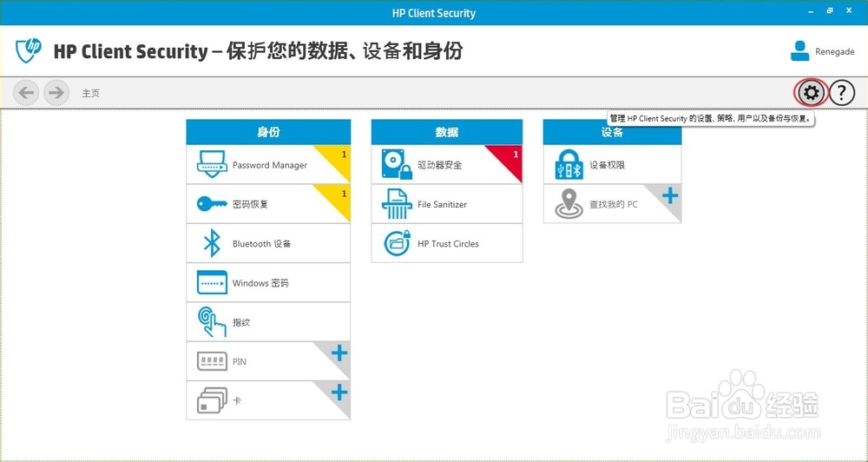868x462 pixels.
Task: Click the 设备权限 label
Action: pos(608,165)
